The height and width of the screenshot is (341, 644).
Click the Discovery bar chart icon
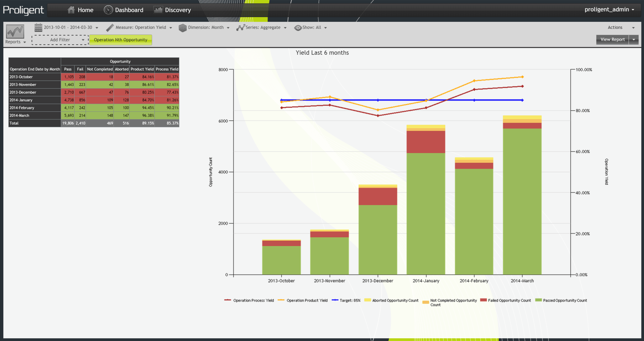pyautogui.click(x=158, y=10)
